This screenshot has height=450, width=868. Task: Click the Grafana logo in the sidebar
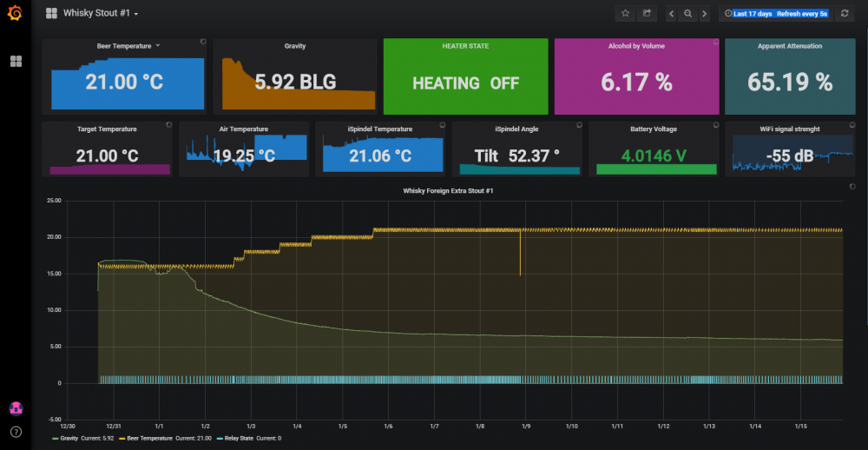(x=16, y=14)
